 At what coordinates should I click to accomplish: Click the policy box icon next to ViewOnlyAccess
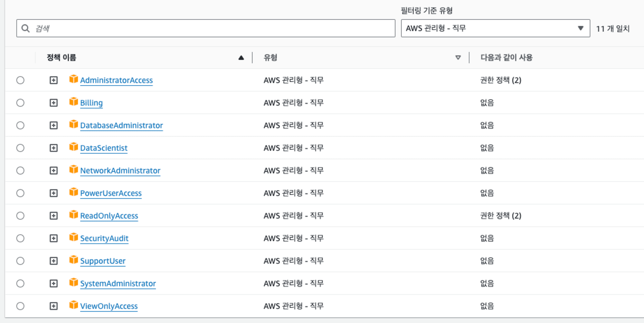(73, 305)
